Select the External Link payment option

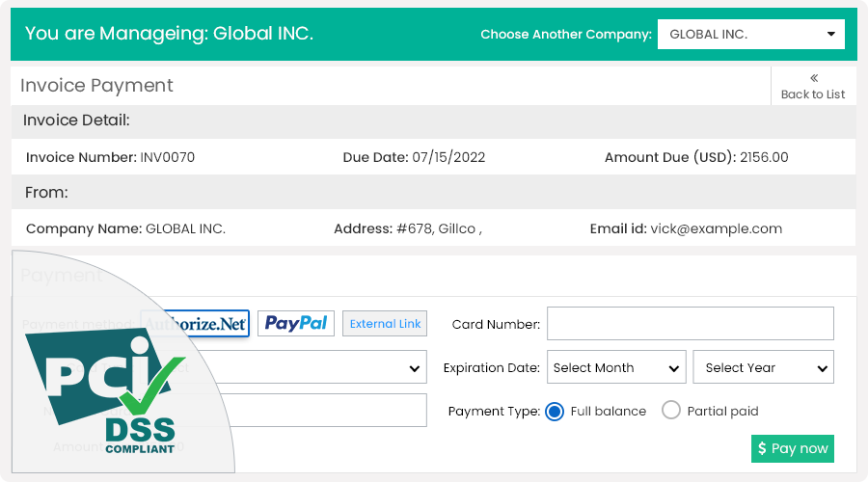(385, 324)
